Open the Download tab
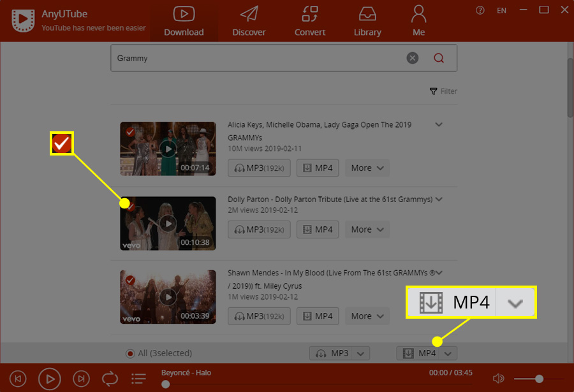The image size is (574, 392). pos(184,21)
